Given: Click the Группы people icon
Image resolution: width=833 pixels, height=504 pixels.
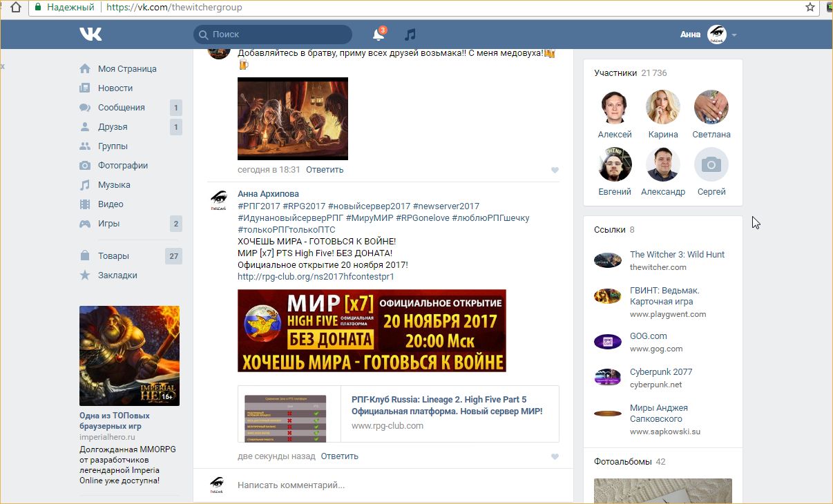Looking at the screenshot, I should (x=85, y=146).
